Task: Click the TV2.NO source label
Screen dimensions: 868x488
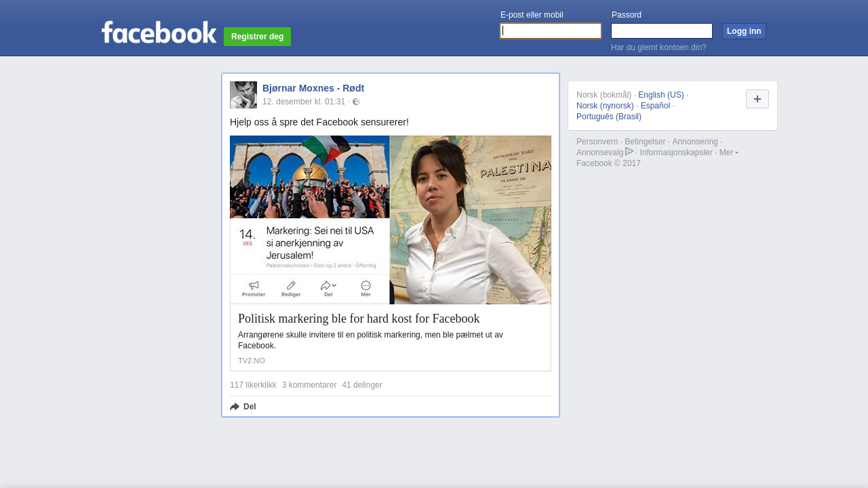Action: tap(252, 361)
